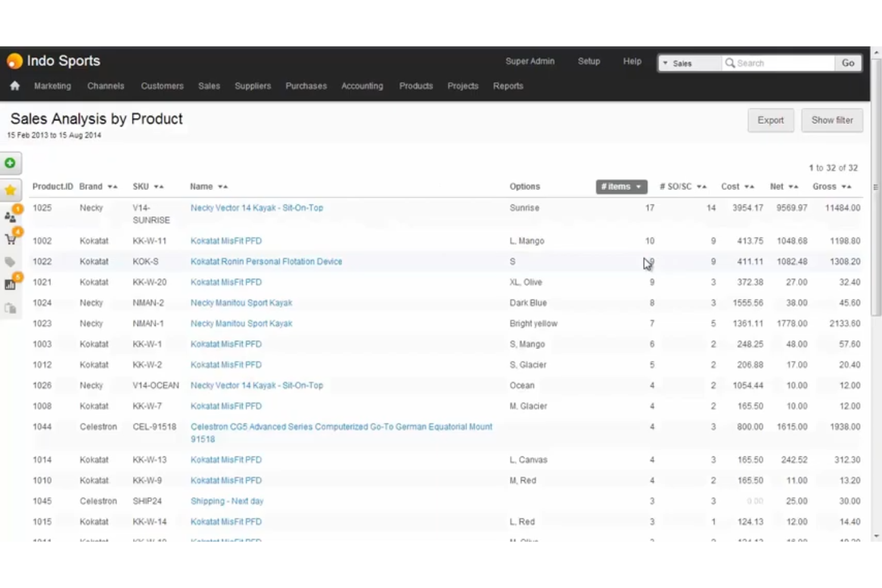Image resolution: width=882 pixels, height=588 pixels.
Task: Open Kokatat Ronin Personal Flotation Device link
Action: coord(266,262)
